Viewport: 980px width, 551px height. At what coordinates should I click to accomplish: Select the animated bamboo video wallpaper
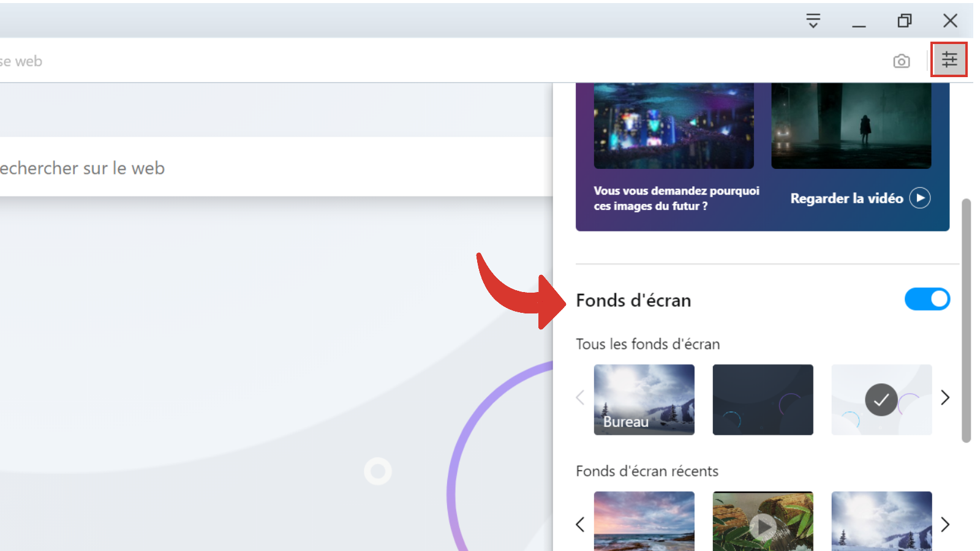click(763, 522)
